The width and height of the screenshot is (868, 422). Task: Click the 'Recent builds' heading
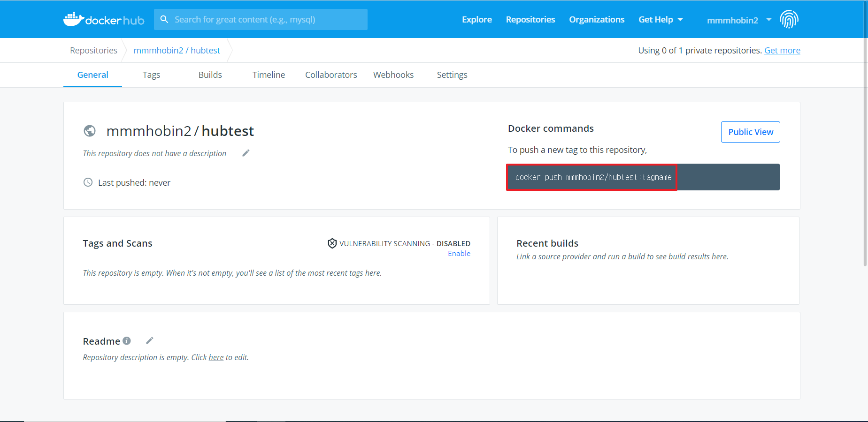(547, 243)
